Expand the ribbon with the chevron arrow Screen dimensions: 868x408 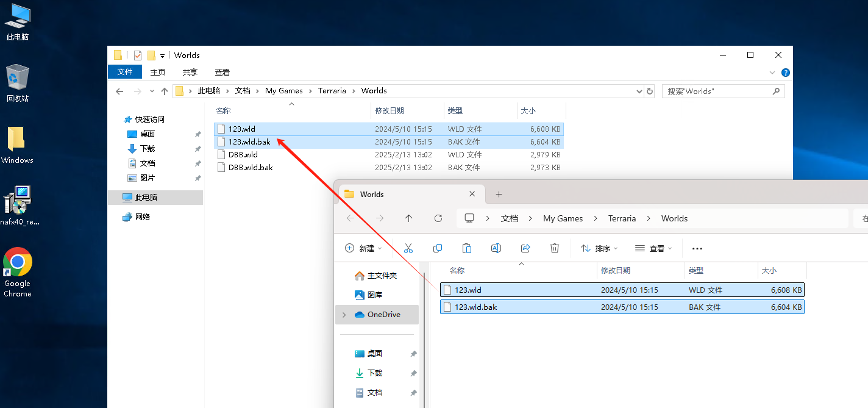click(771, 72)
